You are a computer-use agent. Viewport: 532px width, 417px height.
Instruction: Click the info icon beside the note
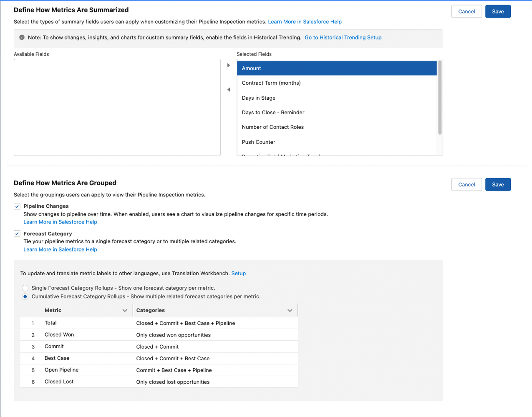[x=22, y=38]
